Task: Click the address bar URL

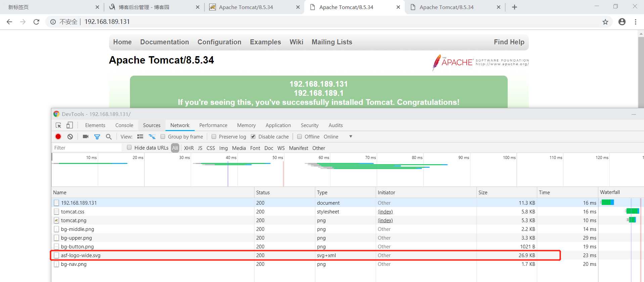Action: (107, 22)
